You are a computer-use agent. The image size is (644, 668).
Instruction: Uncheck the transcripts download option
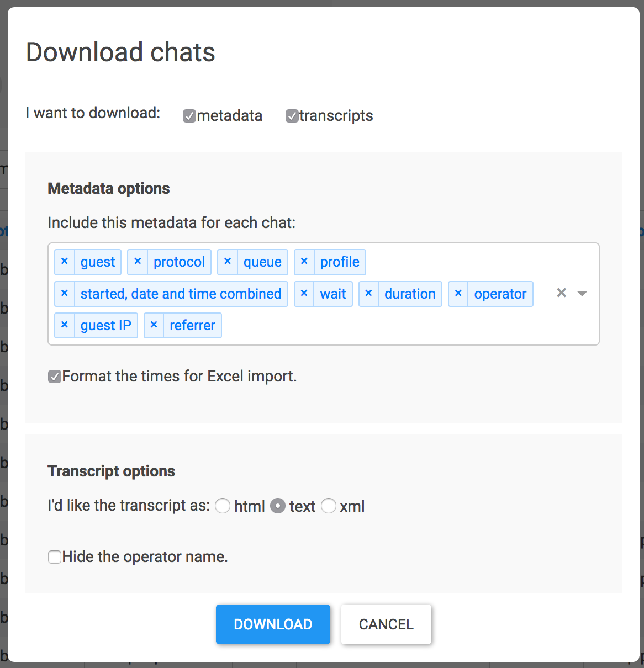pos(292,115)
